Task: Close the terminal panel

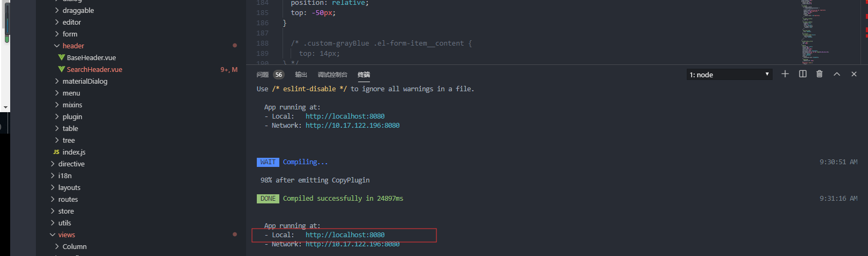Action: click(854, 74)
